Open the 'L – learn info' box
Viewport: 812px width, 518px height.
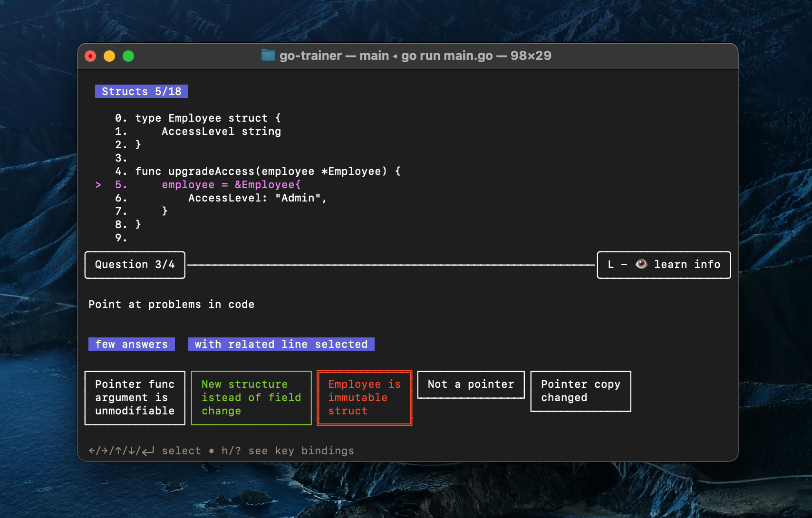(x=664, y=265)
